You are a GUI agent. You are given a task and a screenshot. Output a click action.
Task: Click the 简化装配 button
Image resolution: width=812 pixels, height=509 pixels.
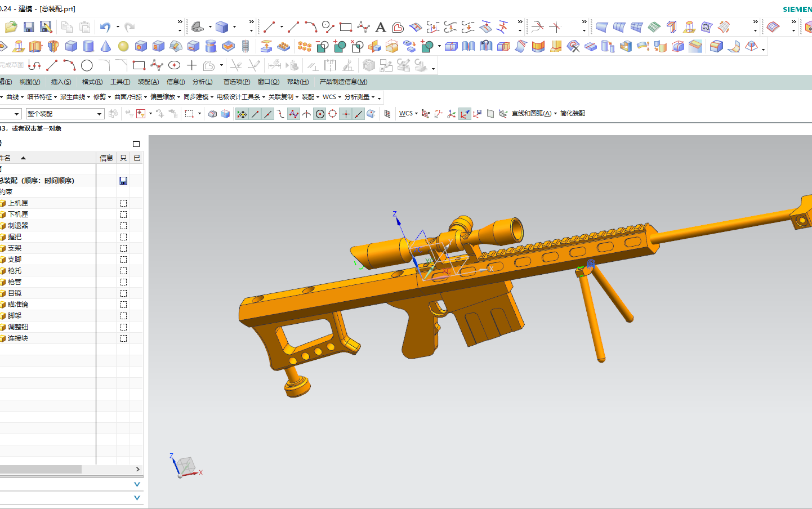click(x=573, y=114)
